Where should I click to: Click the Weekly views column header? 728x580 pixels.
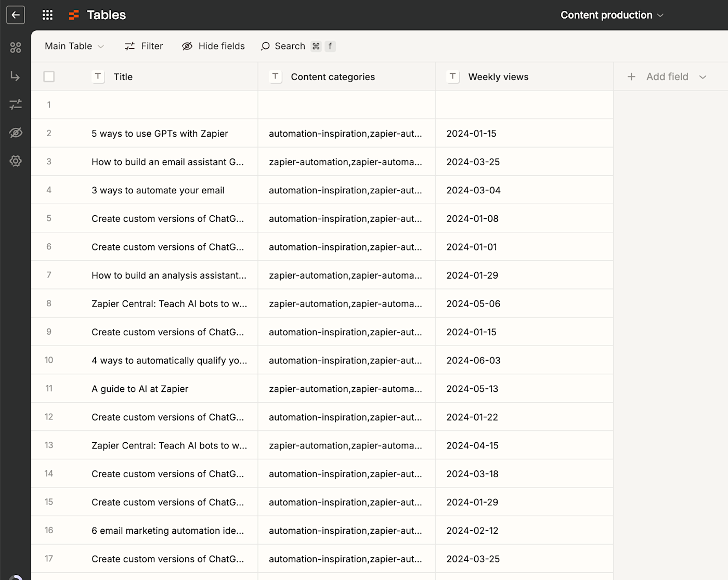[524, 76]
